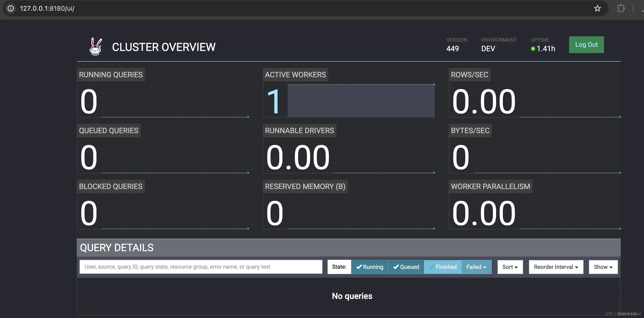This screenshot has width=644, height=318.
Task: Open the Reorder Interval dropdown
Action: click(556, 267)
